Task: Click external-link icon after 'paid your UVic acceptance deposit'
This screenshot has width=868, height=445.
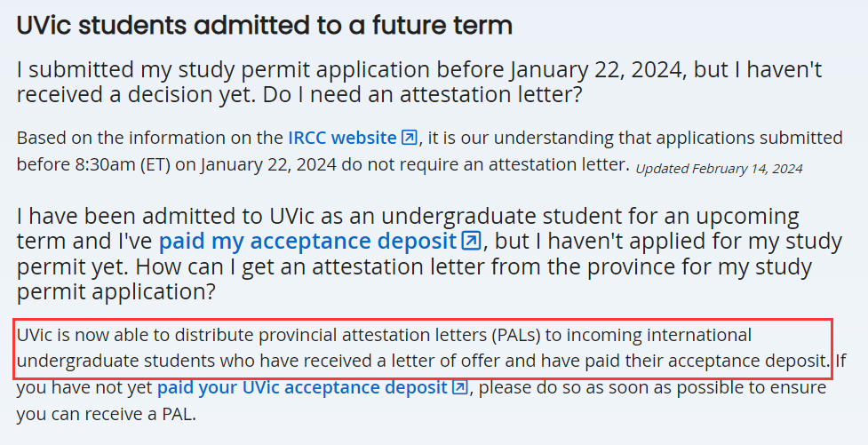Action: pos(460,387)
